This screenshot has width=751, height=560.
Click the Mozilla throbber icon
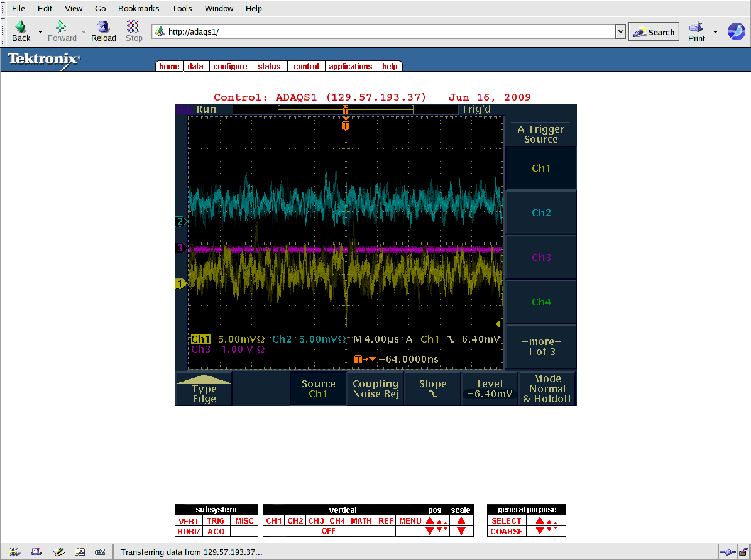[736, 31]
